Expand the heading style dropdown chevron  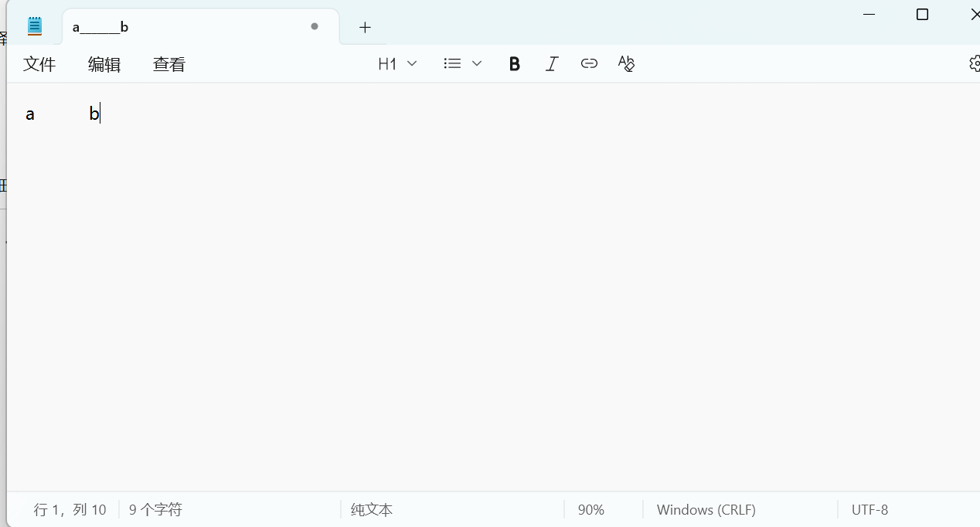413,63
